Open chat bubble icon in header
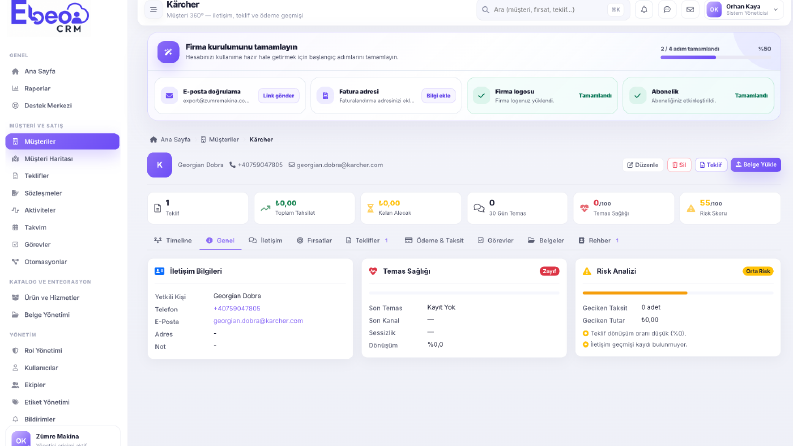This screenshot has width=793, height=446. [x=667, y=10]
